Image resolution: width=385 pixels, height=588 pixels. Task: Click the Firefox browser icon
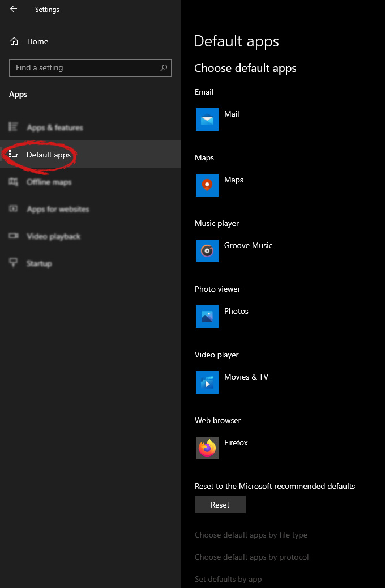pos(207,448)
